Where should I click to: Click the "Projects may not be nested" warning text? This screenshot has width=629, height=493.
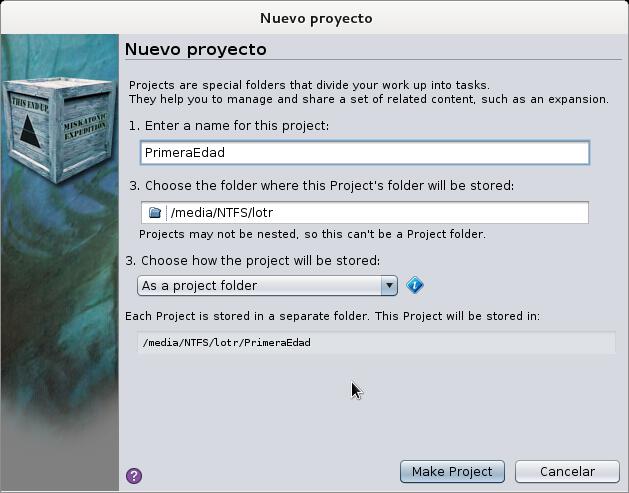(312, 234)
